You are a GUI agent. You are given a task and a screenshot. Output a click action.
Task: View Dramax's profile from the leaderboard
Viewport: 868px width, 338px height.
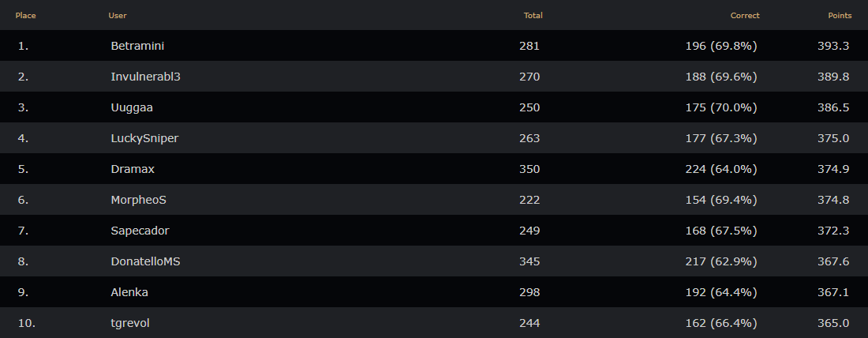pos(133,169)
